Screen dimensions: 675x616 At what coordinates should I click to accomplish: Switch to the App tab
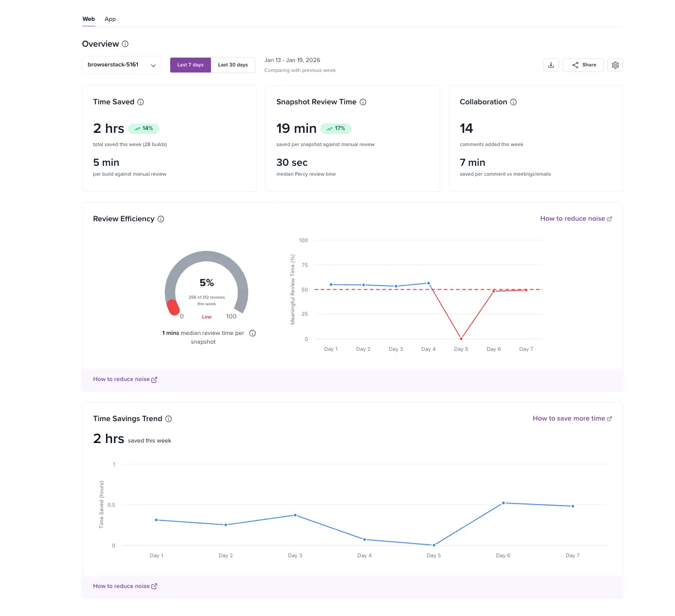(x=110, y=19)
